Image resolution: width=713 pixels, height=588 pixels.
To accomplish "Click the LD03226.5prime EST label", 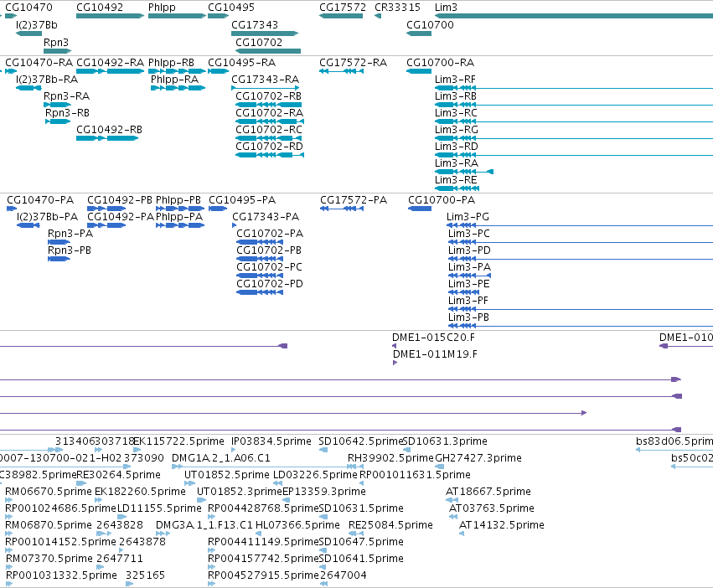I will click(x=315, y=475).
